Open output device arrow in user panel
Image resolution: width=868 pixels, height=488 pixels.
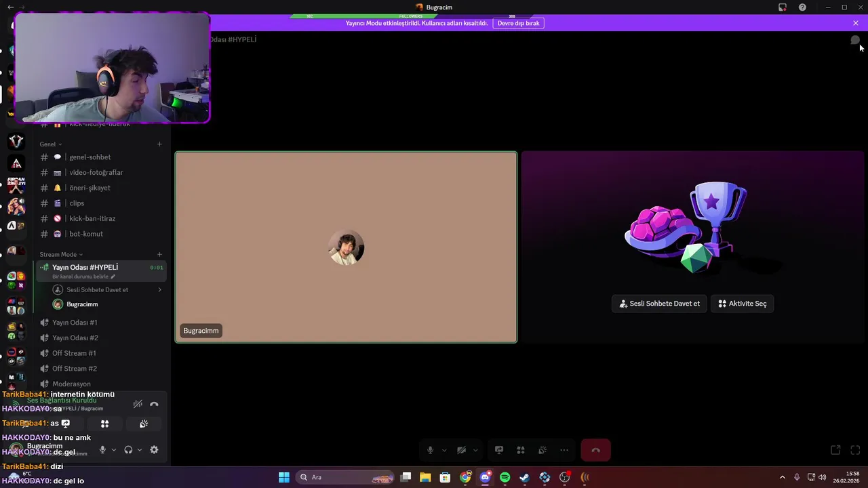(x=140, y=449)
